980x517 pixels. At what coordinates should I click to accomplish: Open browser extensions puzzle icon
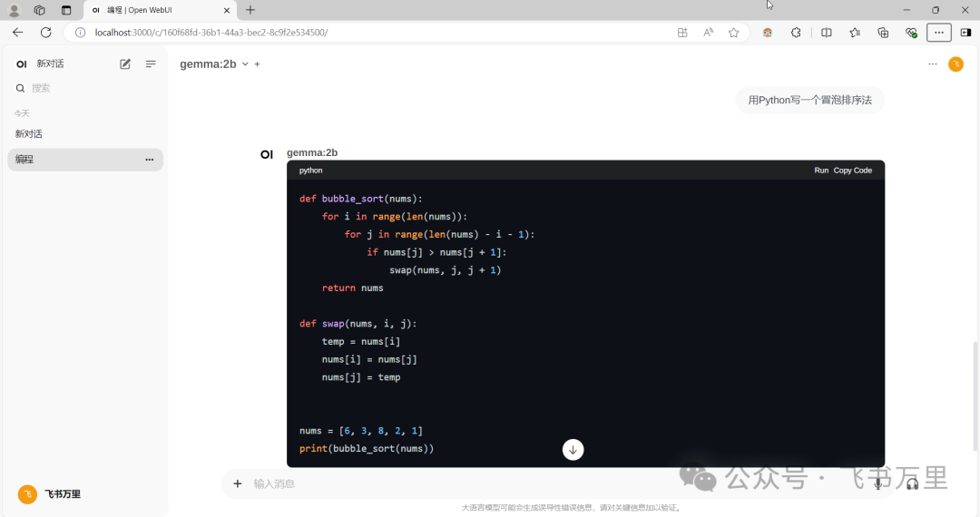[796, 33]
